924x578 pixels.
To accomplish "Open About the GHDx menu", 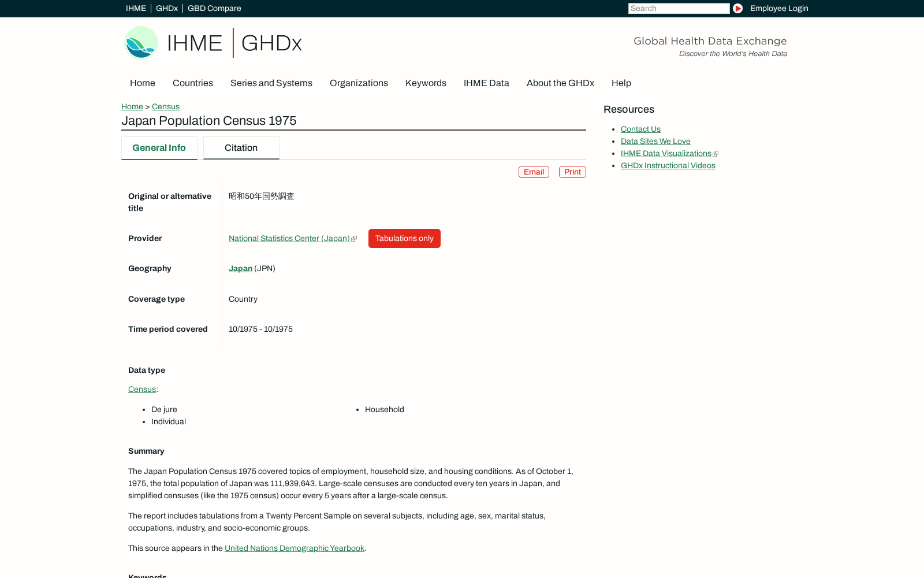I will (x=560, y=83).
